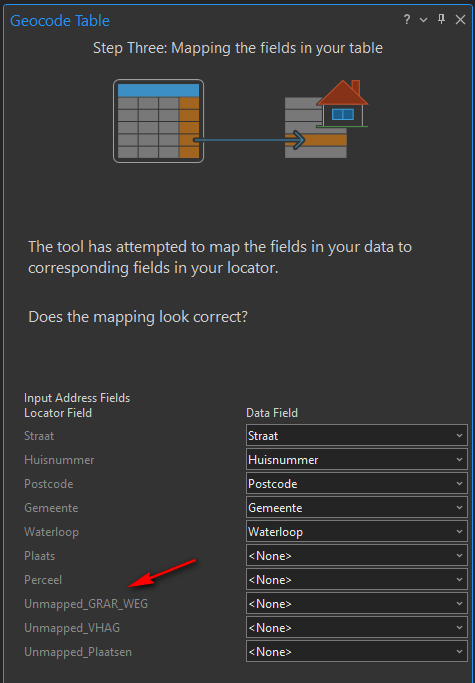475x683 pixels.
Task: Choose a field for Plaats dropdown
Action: pyautogui.click(x=356, y=555)
